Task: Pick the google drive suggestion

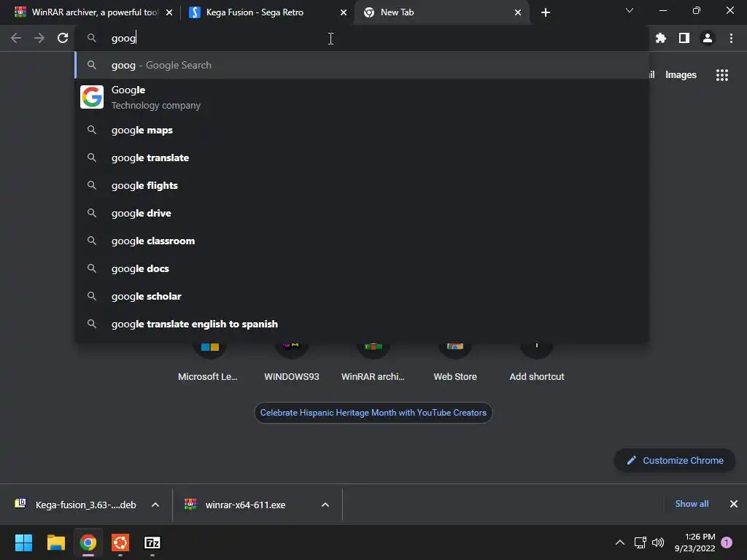Action: tap(362, 213)
